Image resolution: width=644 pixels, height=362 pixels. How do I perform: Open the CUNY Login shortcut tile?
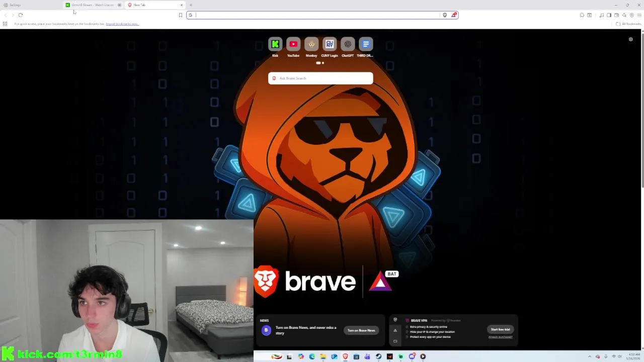coord(330,44)
